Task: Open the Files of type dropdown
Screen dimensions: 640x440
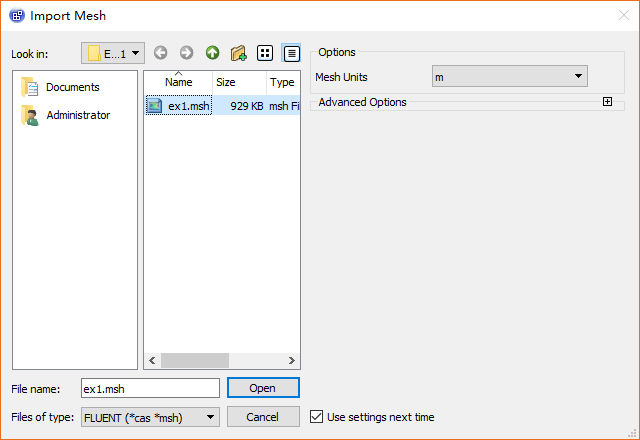Action: 150,417
